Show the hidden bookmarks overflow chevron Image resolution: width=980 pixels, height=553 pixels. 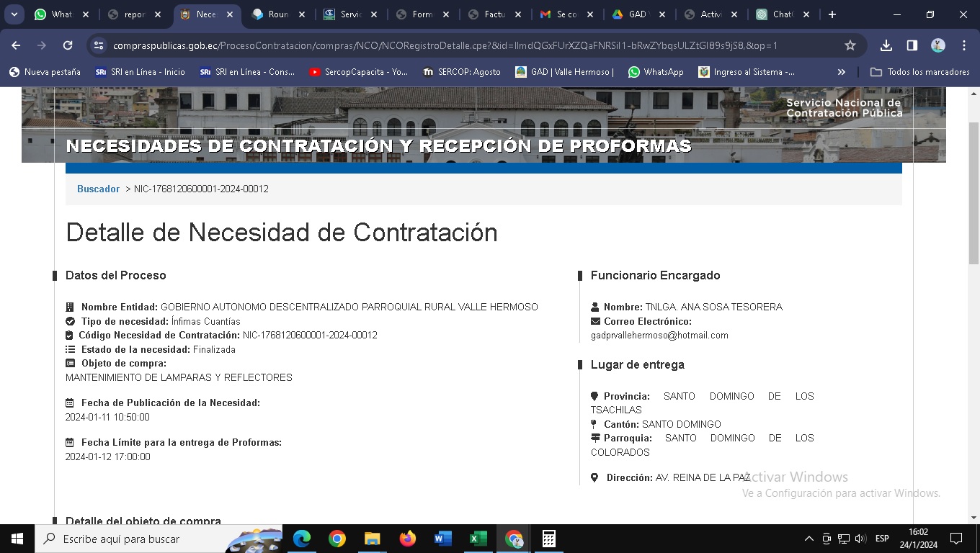pyautogui.click(x=841, y=72)
